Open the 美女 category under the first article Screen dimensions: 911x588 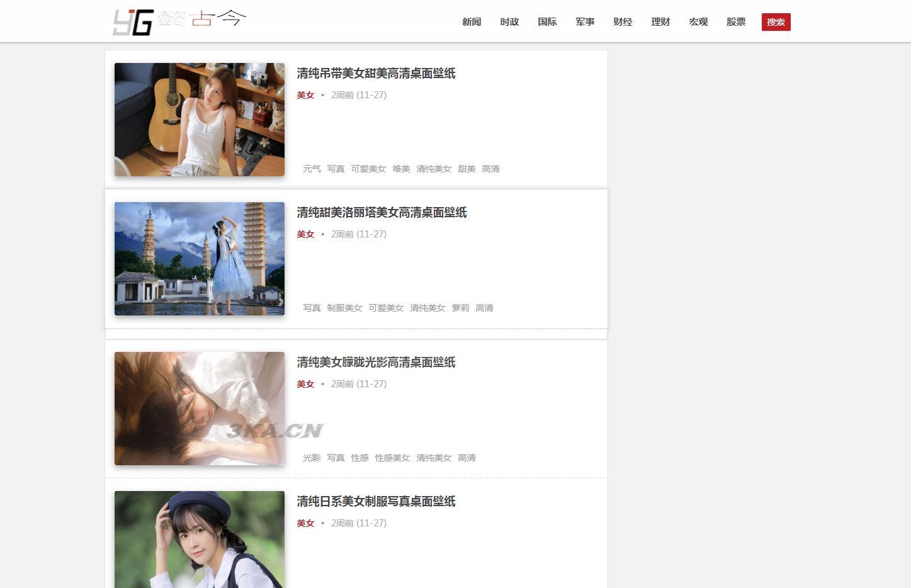305,95
